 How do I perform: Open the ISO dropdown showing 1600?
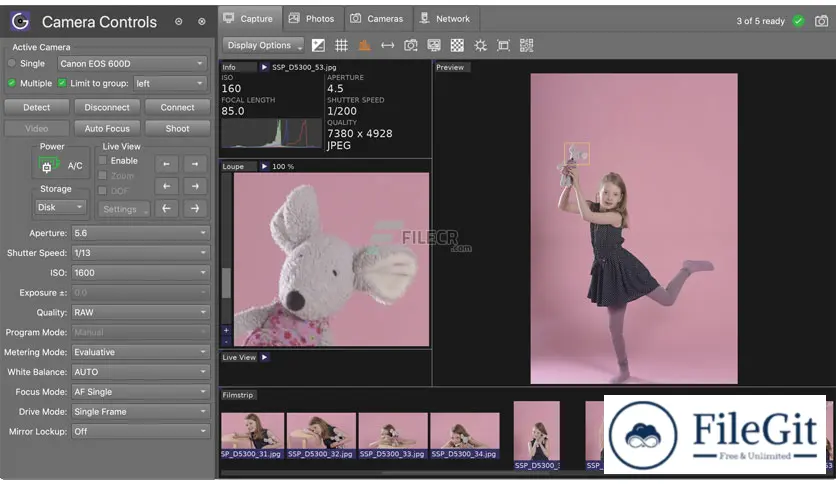(141, 272)
